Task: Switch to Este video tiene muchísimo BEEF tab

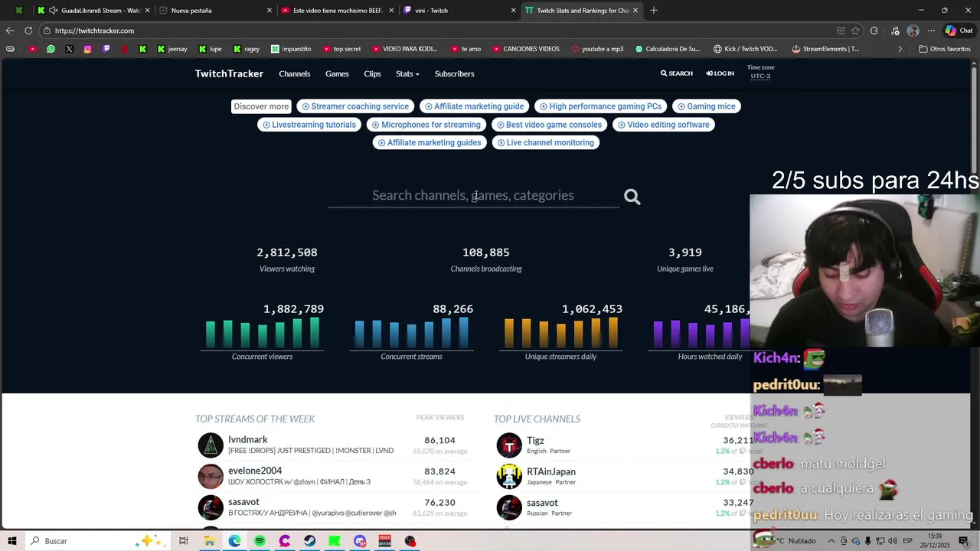Action: click(x=337, y=10)
